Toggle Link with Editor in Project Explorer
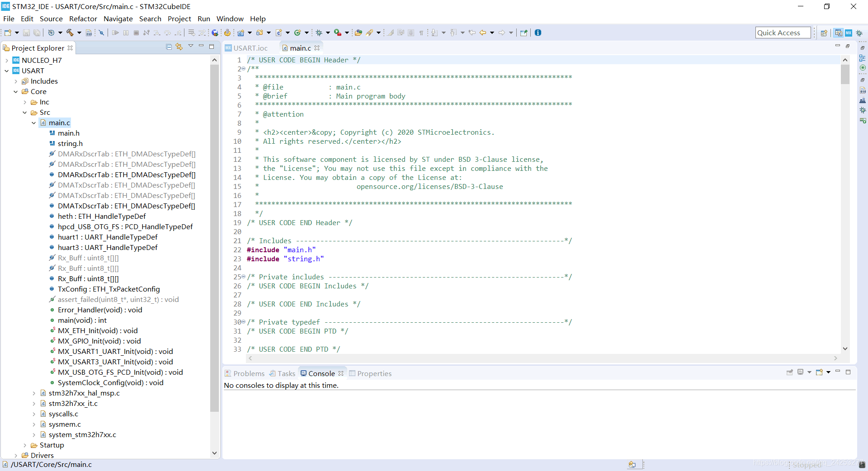This screenshot has height=471, width=868. click(179, 47)
